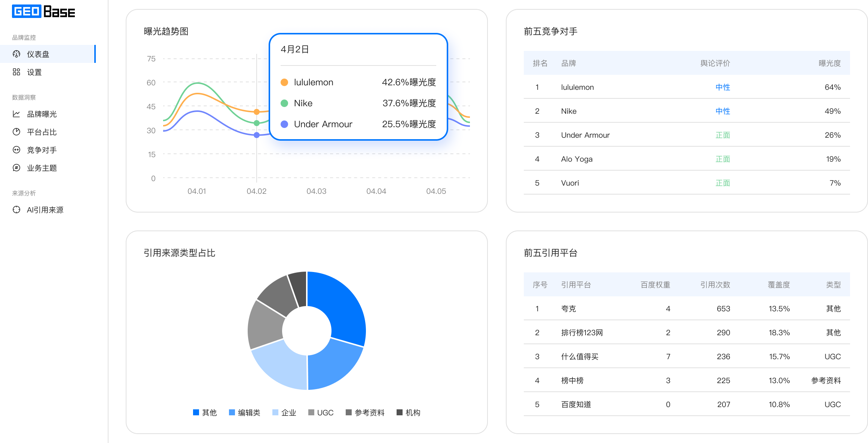Click 25.5%曝光度 in the tooltip
Image resolution: width=868 pixels, height=443 pixels.
409,124
